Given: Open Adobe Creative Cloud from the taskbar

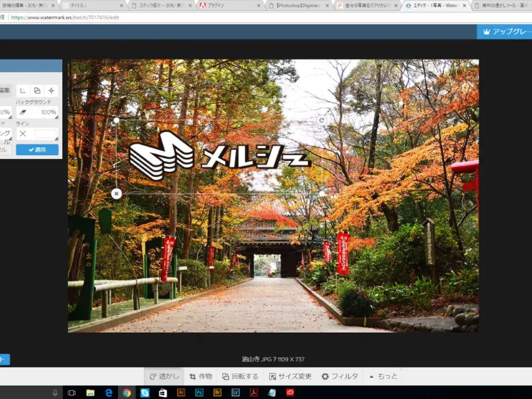Looking at the screenshot, I should pos(290,393).
